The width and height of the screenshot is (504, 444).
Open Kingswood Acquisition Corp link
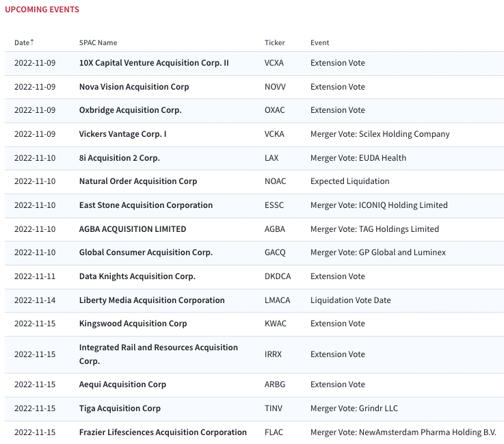133,324
